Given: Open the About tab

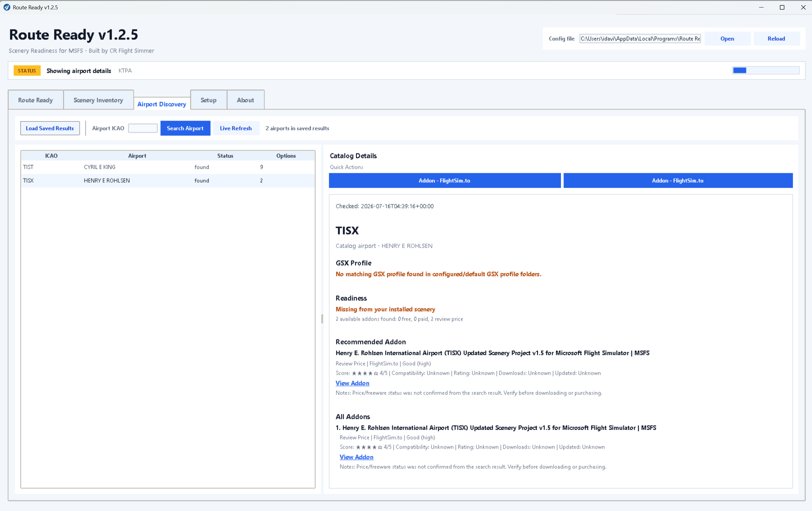Looking at the screenshot, I should (x=245, y=100).
